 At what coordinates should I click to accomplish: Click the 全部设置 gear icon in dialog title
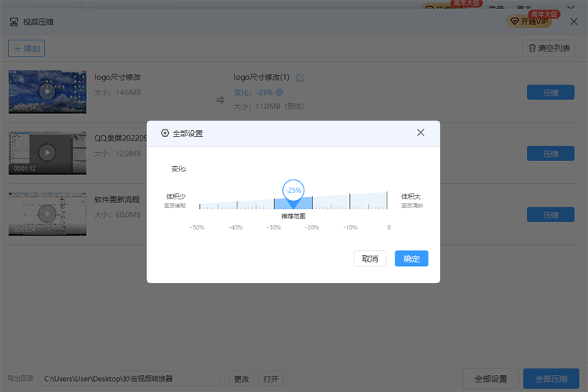[165, 133]
